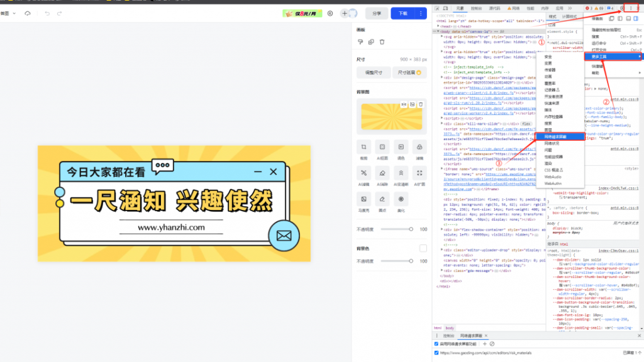Select 更多工具 More tools menu item
The height and width of the screenshot is (362, 644).
click(613, 56)
